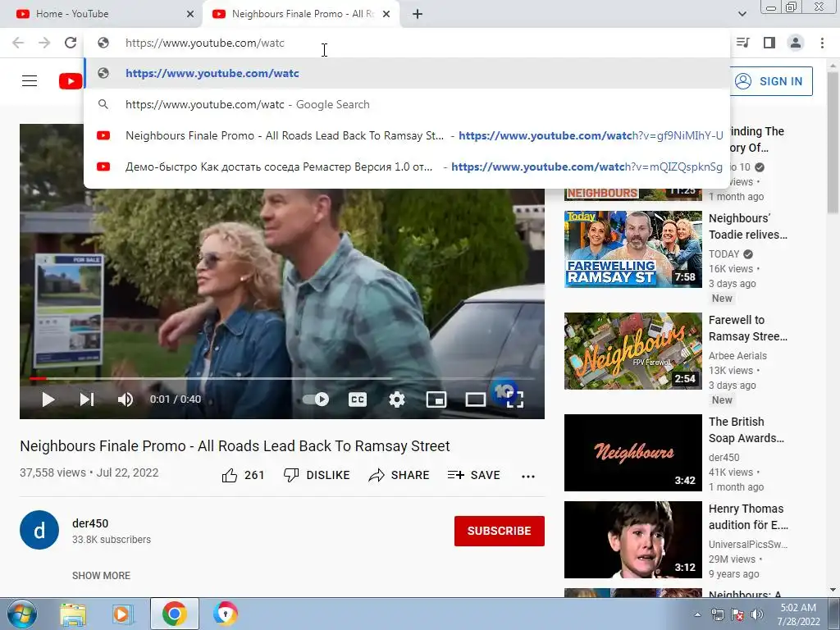Click the SHARE button
Viewport: 840px width, 630px height.
click(x=399, y=475)
